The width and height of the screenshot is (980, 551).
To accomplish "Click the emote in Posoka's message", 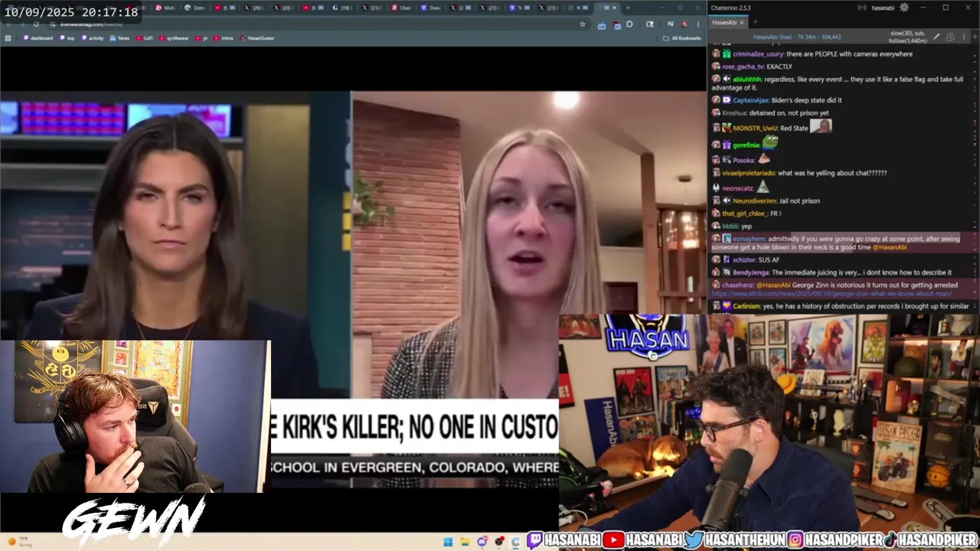I will 763,159.
